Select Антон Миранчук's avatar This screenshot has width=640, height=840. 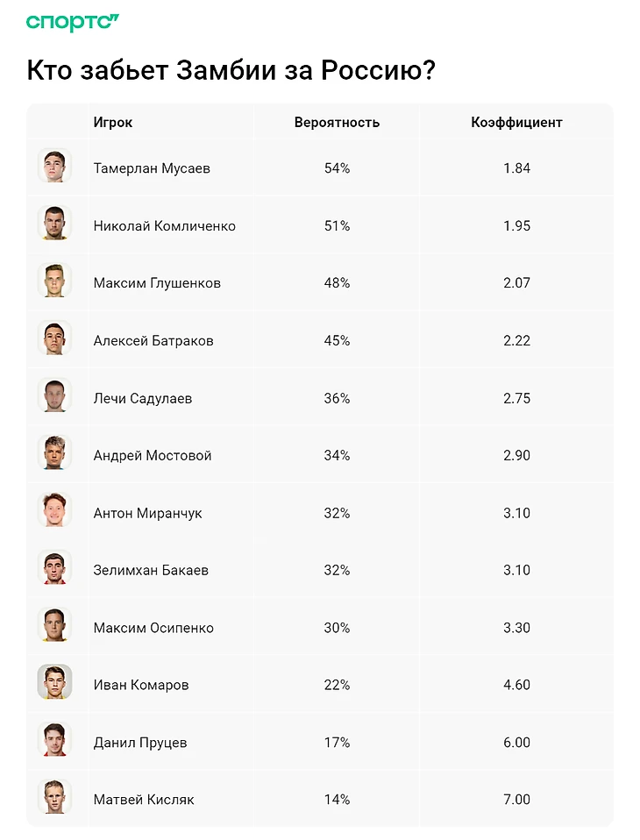(54, 510)
